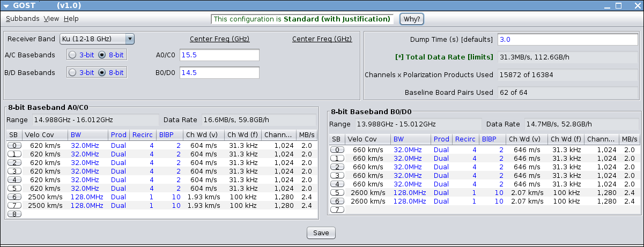
Task: Choose 3-bit for B/D Basebands
Action: [x=72, y=72]
